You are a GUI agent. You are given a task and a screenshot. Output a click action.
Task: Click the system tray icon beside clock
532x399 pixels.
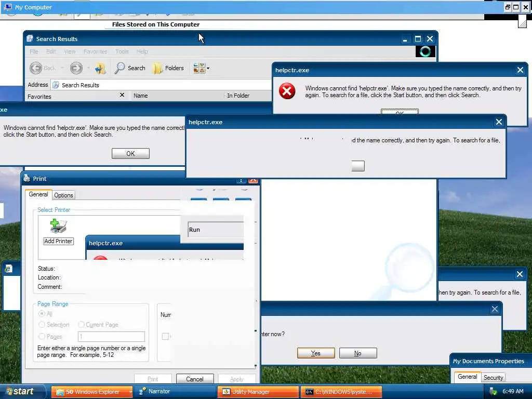(x=494, y=392)
